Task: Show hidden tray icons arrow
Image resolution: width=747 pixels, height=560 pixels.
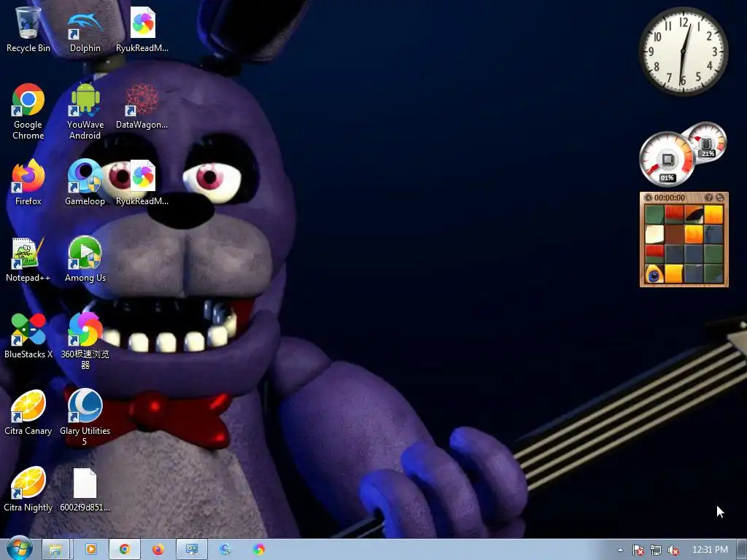Action: [x=620, y=550]
